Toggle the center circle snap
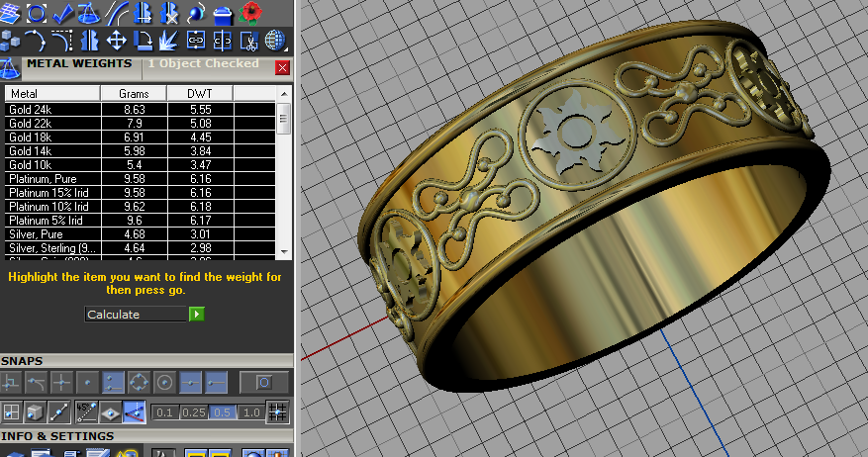 click(x=165, y=383)
